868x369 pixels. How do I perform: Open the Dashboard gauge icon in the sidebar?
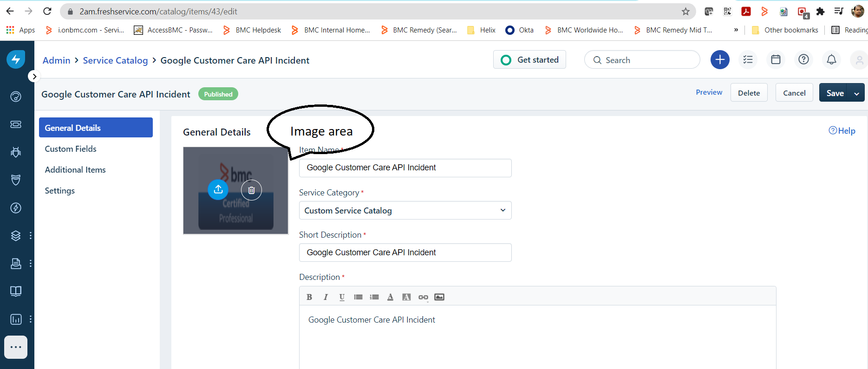point(16,97)
